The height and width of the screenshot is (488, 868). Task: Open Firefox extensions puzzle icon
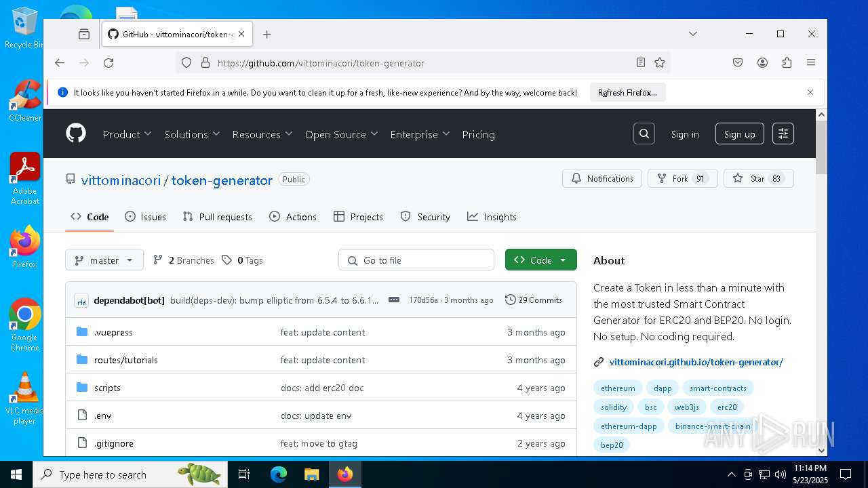pos(787,63)
